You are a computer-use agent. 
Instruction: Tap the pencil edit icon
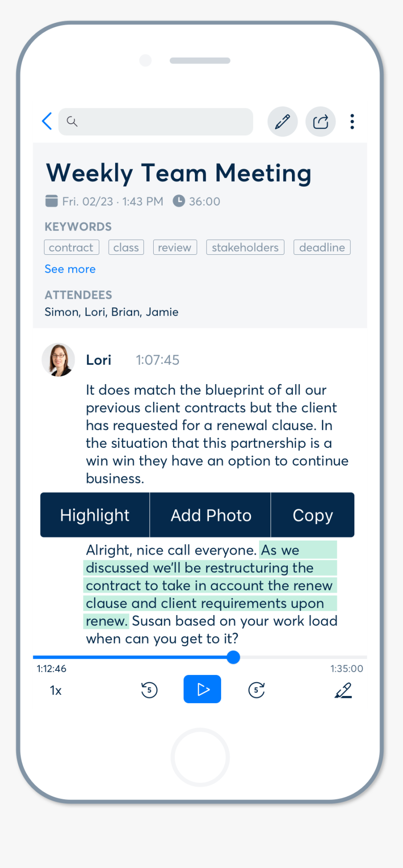point(282,122)
